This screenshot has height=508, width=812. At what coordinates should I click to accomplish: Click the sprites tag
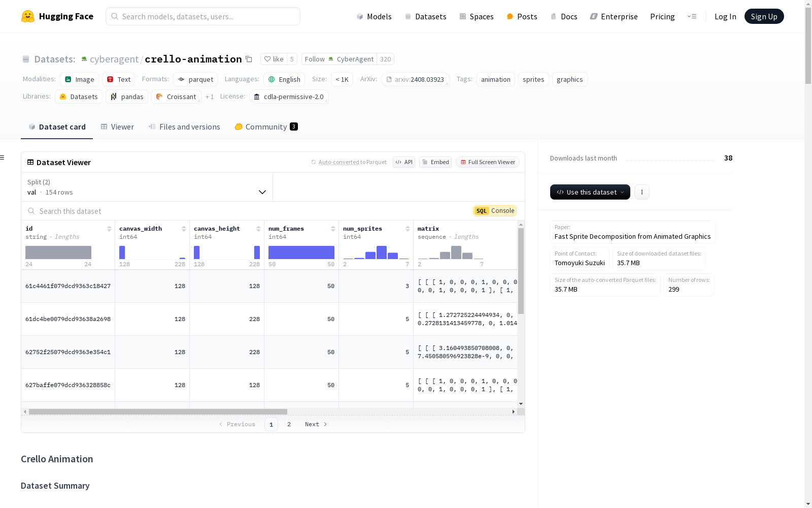click(x=533, y=79)
